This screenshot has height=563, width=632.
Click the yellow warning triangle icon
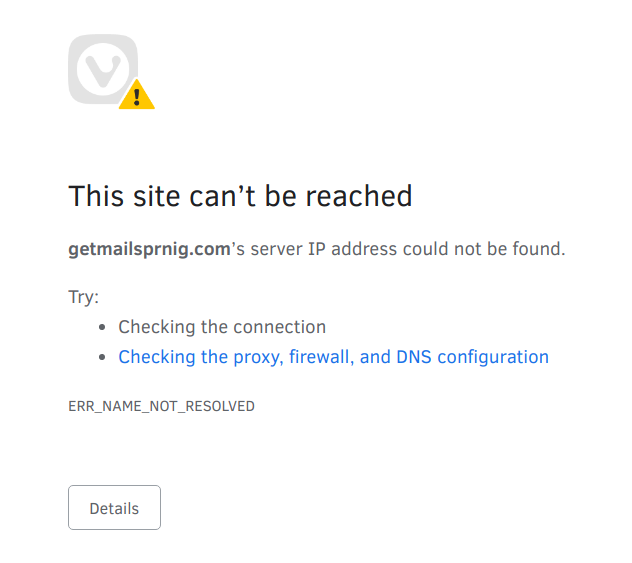point(137,94)
